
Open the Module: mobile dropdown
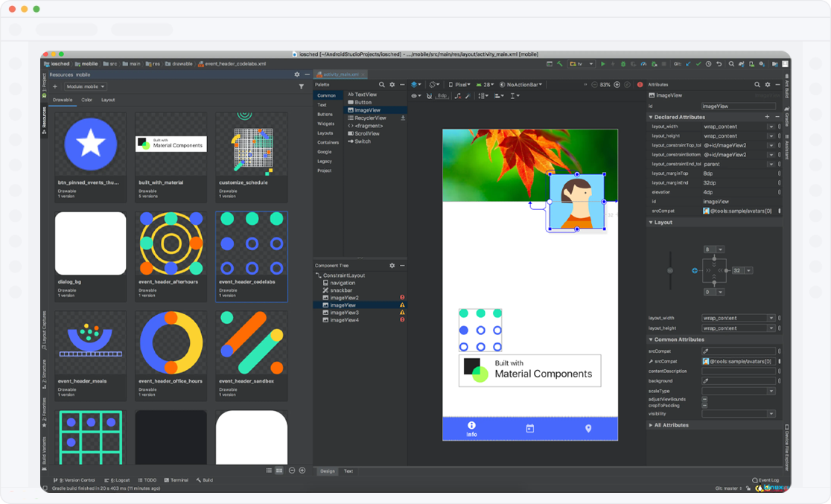(x=86, y=86)
